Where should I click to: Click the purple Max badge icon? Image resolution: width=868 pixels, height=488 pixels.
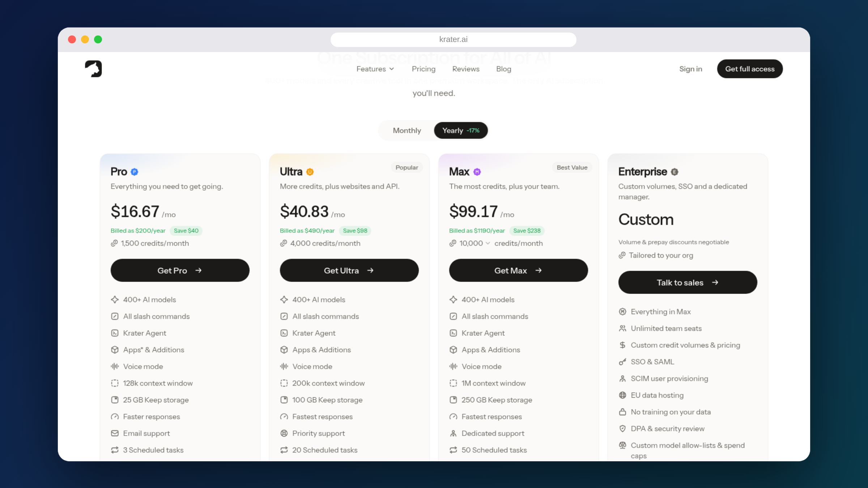[477, 172]
